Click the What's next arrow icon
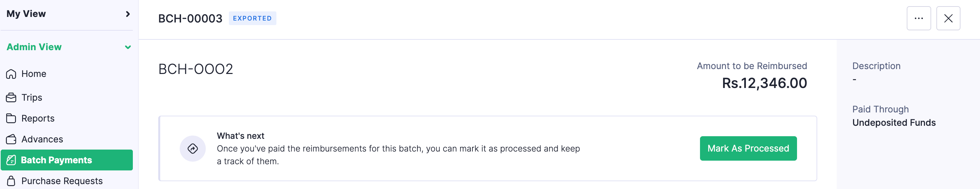The image size is (980, 189). click(x=192, y=149)
